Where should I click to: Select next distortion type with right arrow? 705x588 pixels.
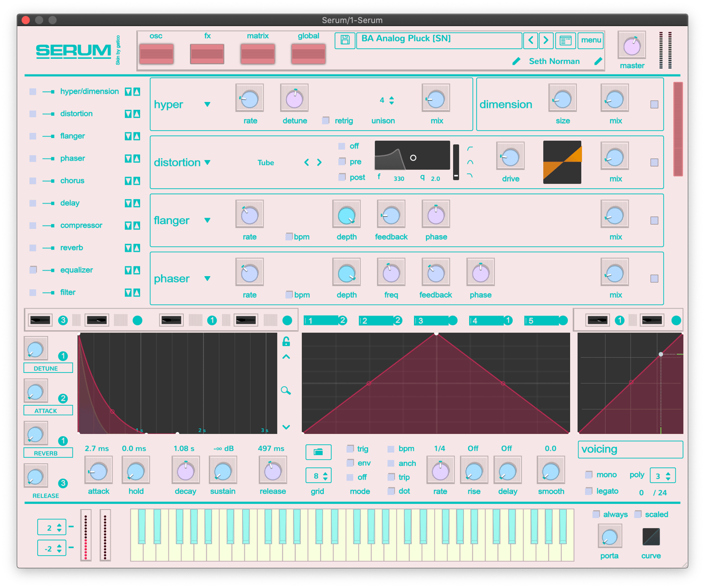click(x=319, y=162)
